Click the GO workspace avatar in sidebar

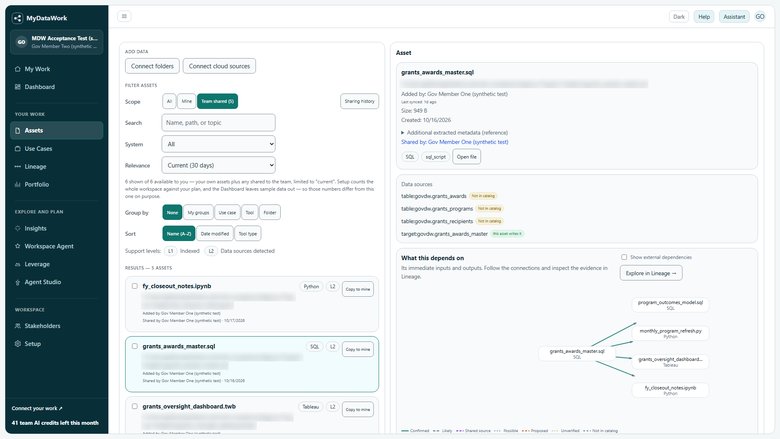pyautogui.click(x=21, y=42)
